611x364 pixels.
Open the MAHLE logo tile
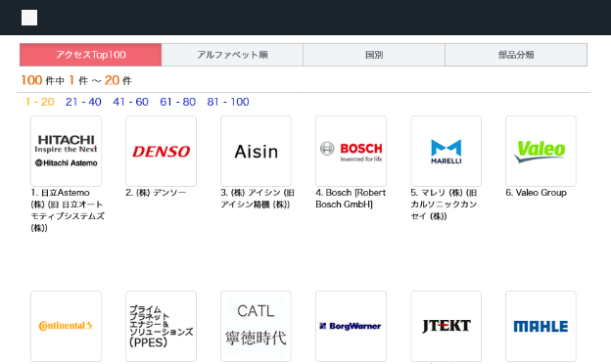[540, 326]
